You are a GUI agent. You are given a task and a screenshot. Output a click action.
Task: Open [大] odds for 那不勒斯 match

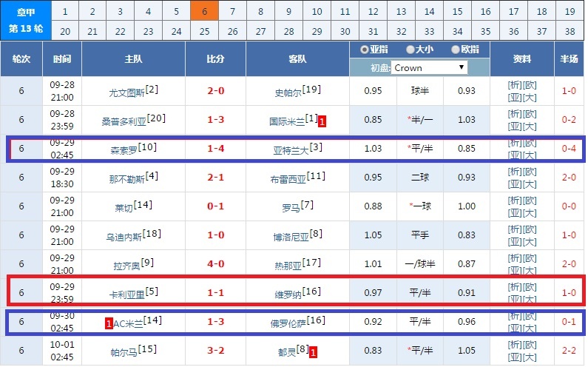click(x=530, y=185)
